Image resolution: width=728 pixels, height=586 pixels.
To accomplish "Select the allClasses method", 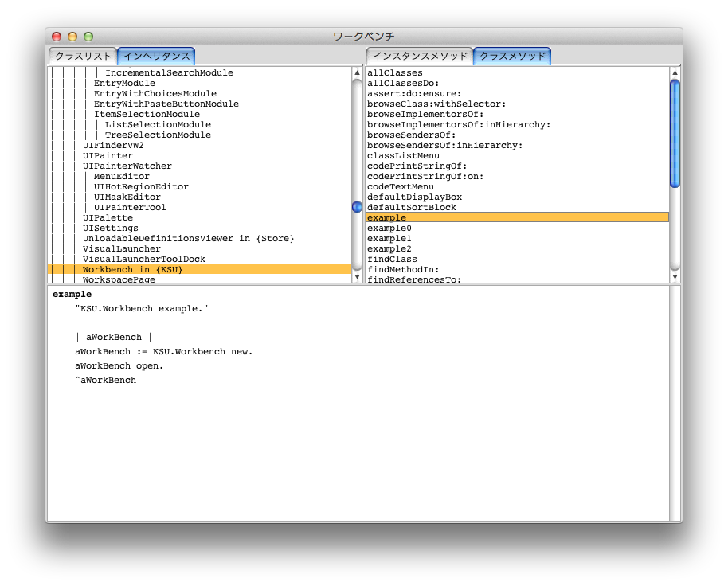I will 395,72.
